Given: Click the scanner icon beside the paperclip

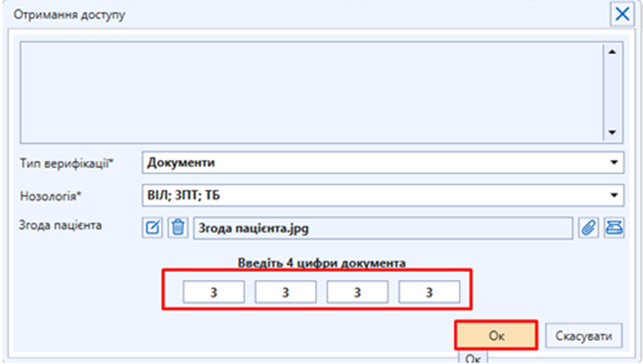Looking at the screenshot, I should point(613,227).
